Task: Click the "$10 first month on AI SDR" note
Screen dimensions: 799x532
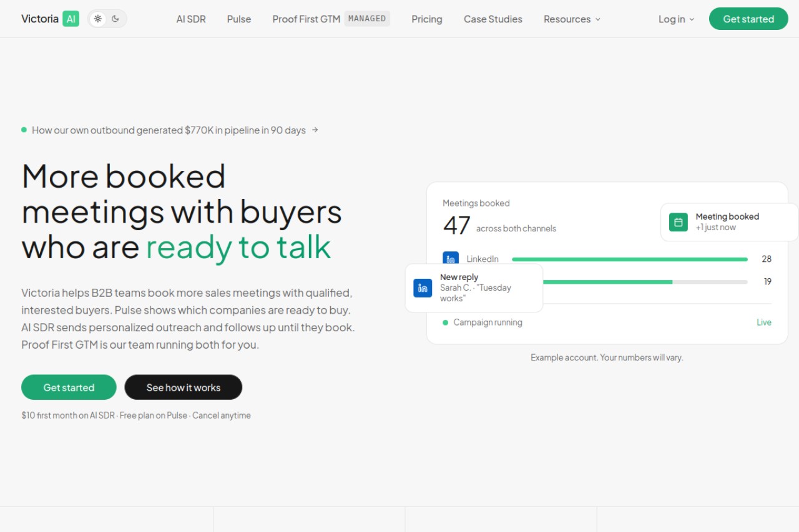Action: tap(68, 415)
